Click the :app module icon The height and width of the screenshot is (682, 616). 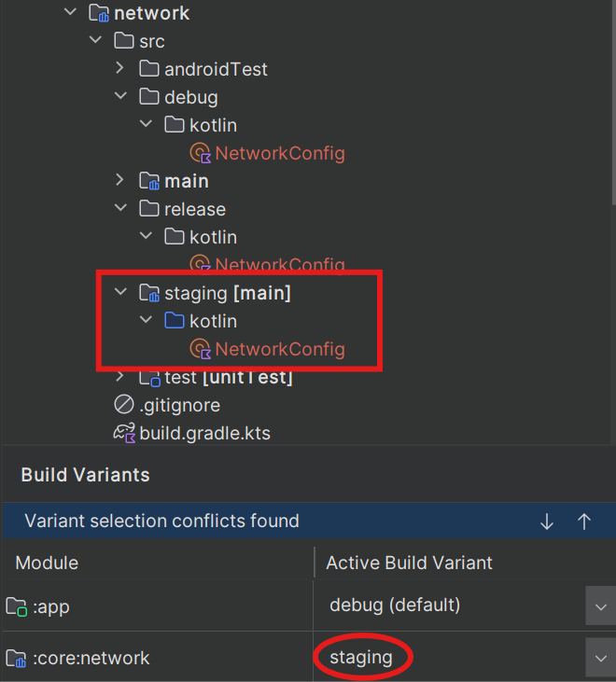(x=17, y=606)
